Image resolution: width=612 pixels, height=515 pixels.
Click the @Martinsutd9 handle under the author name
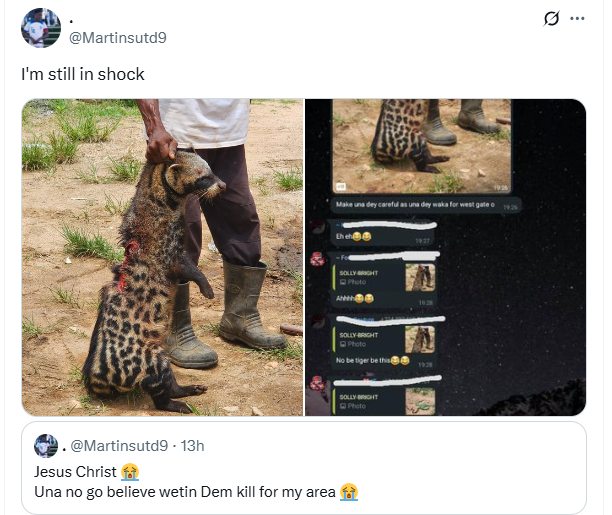point(116,37)
